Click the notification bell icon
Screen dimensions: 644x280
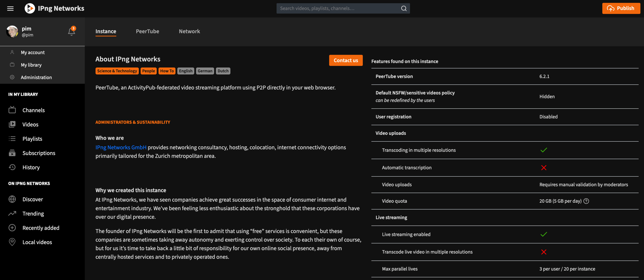pos(71,32)
